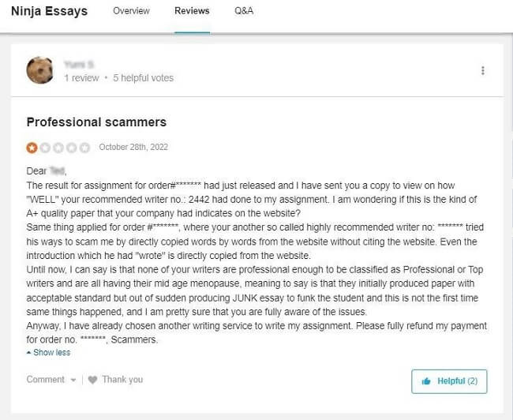Click the third gray rating star

coord(58,148)
